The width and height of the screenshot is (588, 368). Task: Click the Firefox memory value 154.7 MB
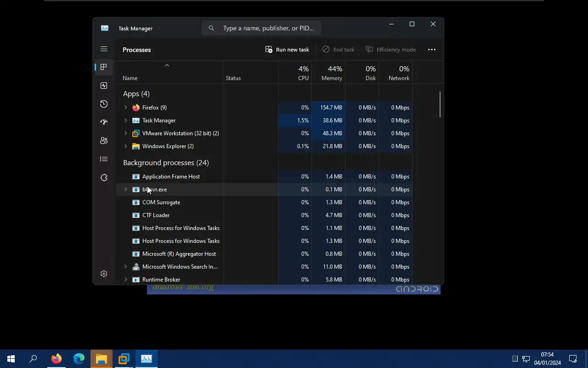click(x=331, y=108)
